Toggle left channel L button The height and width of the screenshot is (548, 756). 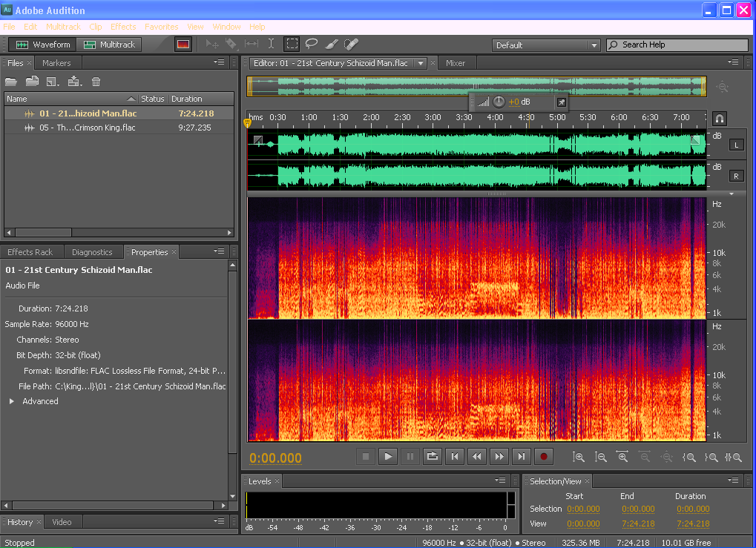[736, 145]
